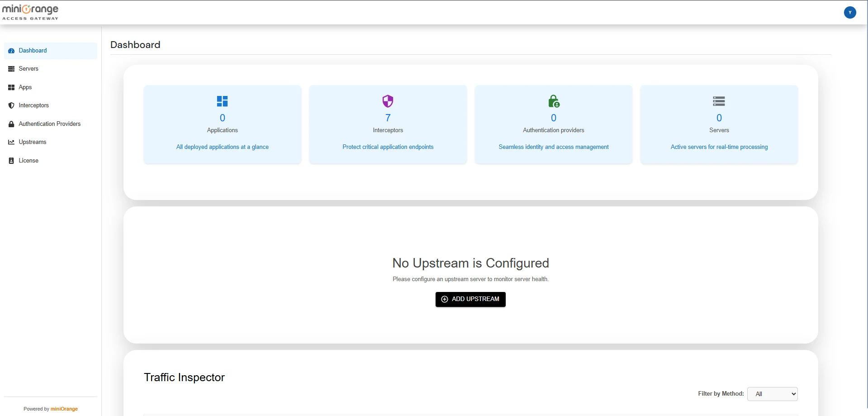Open "Seamless identity and access management"
This screenshot has height=416, width=868.
tap(553, 147)
